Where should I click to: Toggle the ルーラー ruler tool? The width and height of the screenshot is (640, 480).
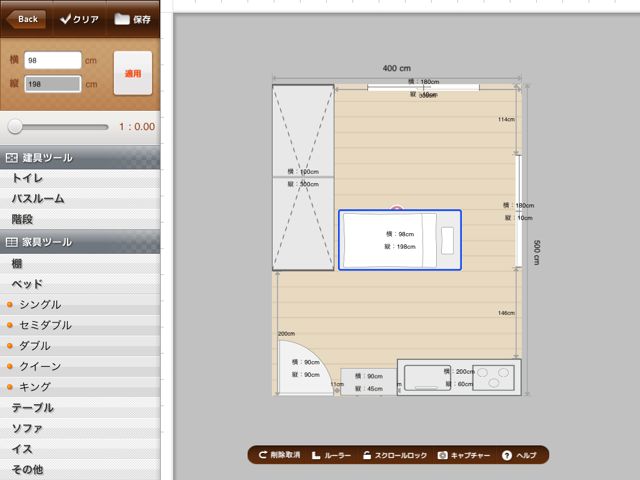(331, 455)
